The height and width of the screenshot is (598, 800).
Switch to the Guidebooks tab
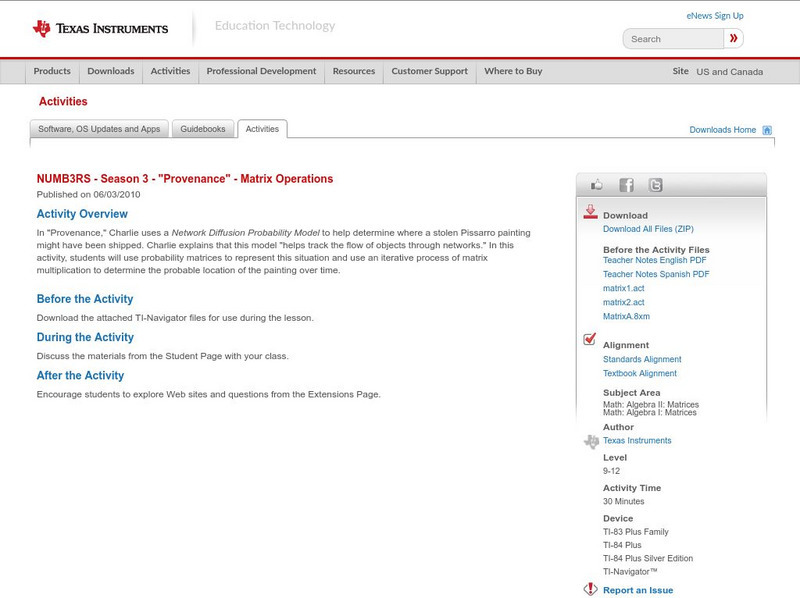tap(203, 129)
